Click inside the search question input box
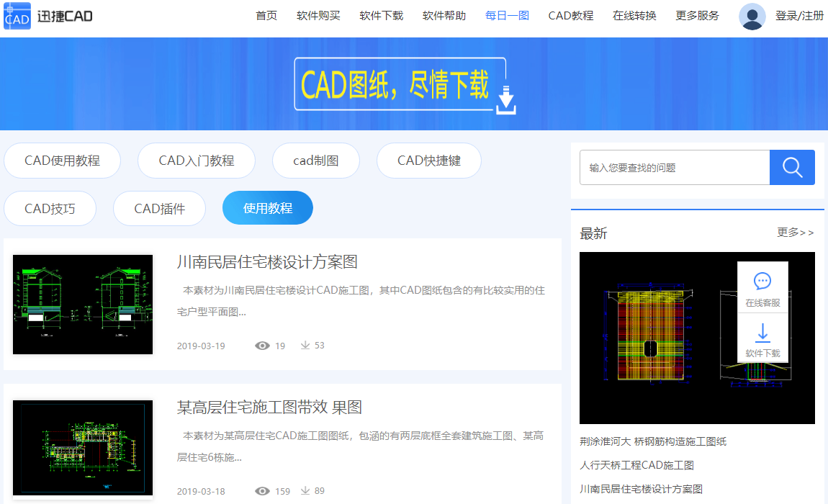Viewport: 828px width, 504px height. pyautogui.click(x=670, y=167)
